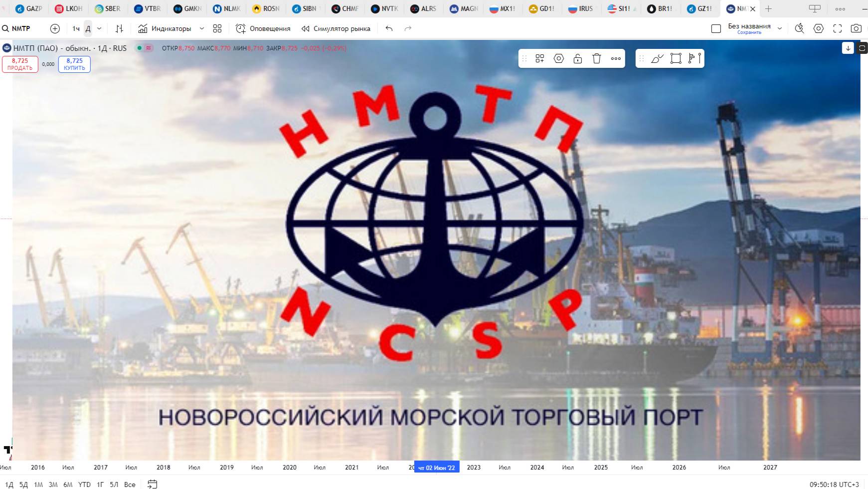Screen dimensions: 868x489
Task: Open the chart layout selector square icon
Action: pos(716,28)
